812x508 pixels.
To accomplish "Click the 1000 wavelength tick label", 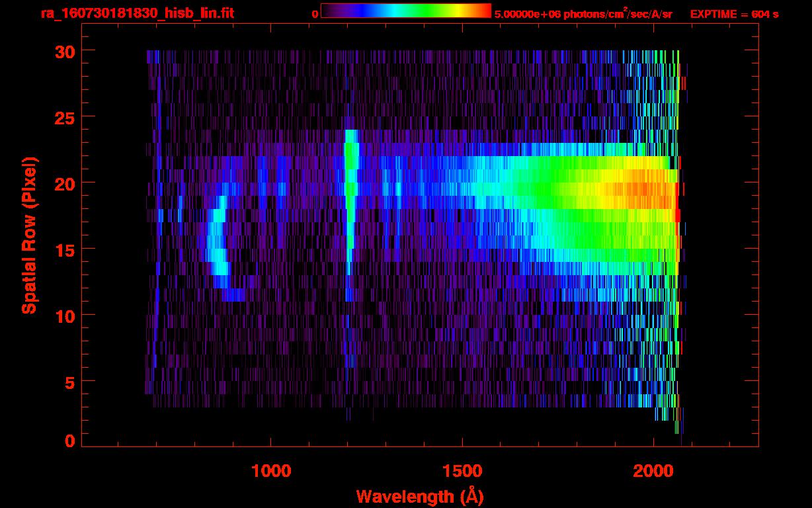I will point(271,470).
